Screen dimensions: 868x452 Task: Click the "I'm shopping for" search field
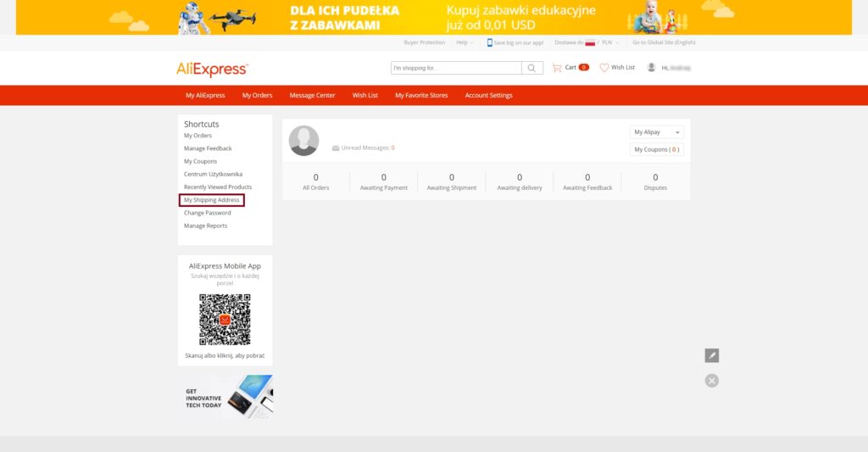[x=456, y=68]
